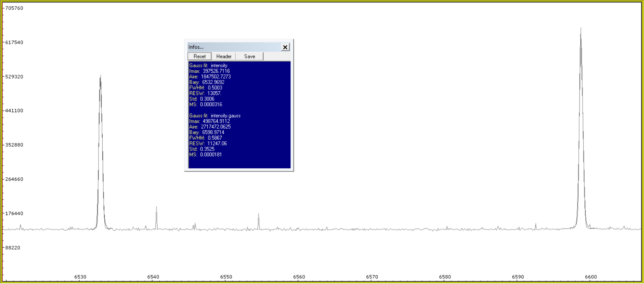The width and height of the screenshot is (644, 284).
Task: Click the 6530 tick label on x-axis
Action: point(80,277)
